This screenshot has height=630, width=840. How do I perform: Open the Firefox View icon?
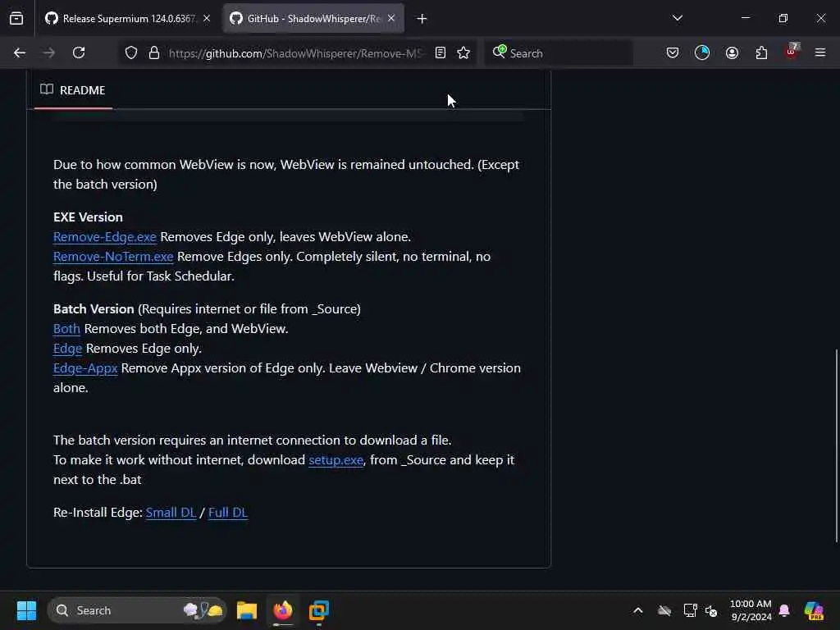(16, 19)
